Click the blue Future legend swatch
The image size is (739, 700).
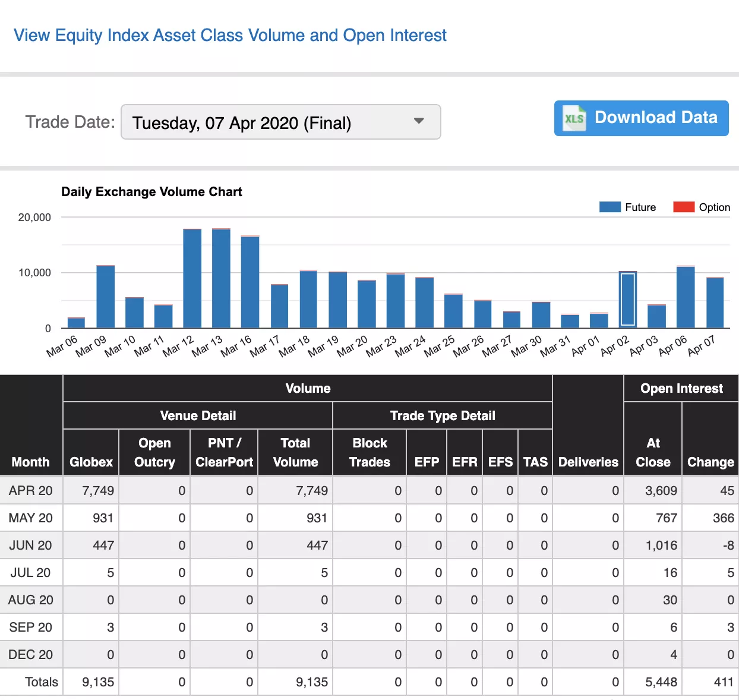(609, 207)
